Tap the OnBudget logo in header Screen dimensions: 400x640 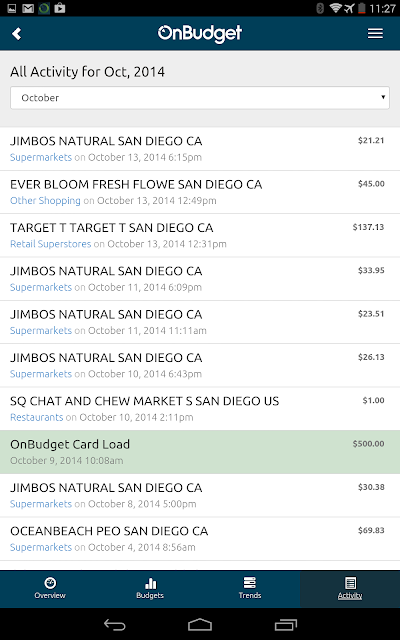pyautogui.click(x=200, y=33)
